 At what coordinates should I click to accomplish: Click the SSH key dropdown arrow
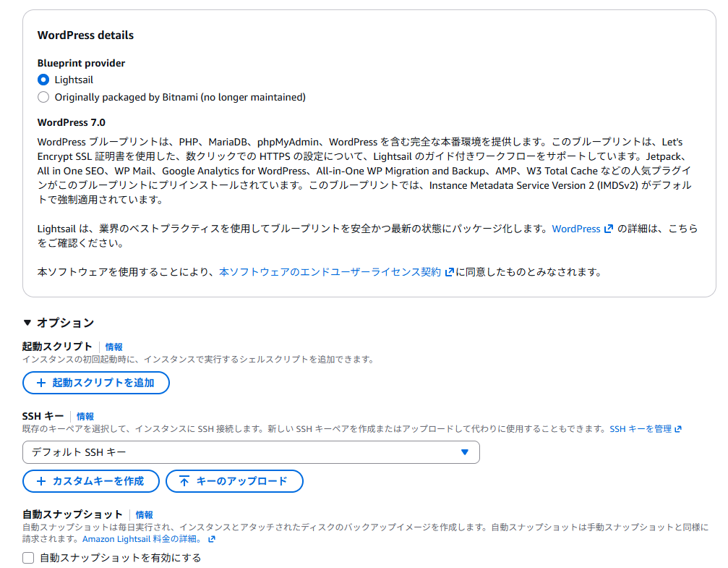tap(465, 452)
